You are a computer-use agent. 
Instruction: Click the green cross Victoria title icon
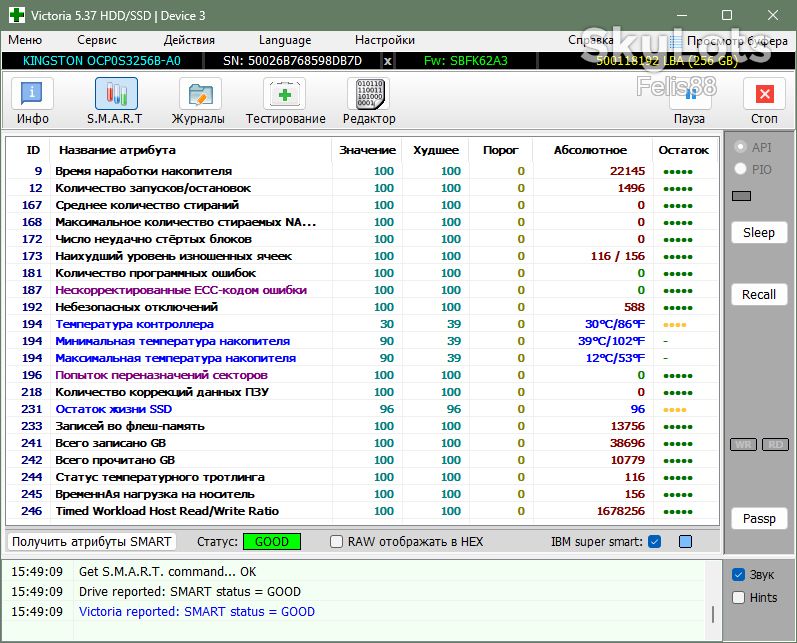point(17,15)
